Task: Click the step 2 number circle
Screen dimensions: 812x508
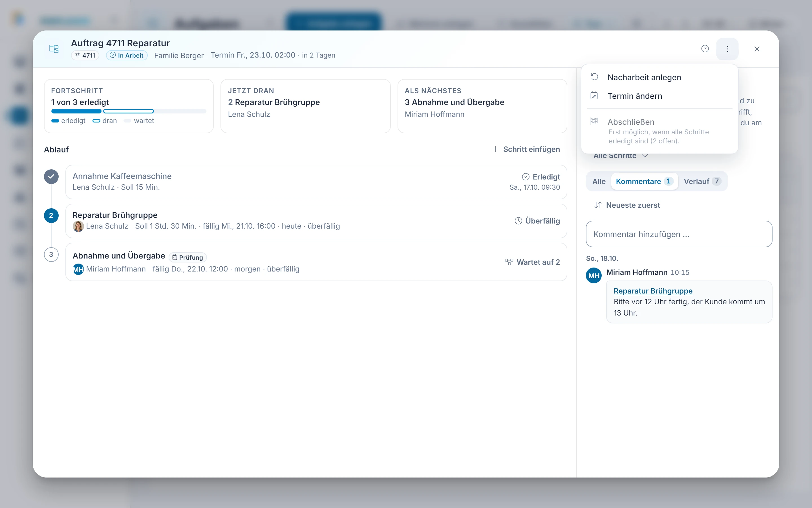Action: pyautogui.click(x=51, y=216)
